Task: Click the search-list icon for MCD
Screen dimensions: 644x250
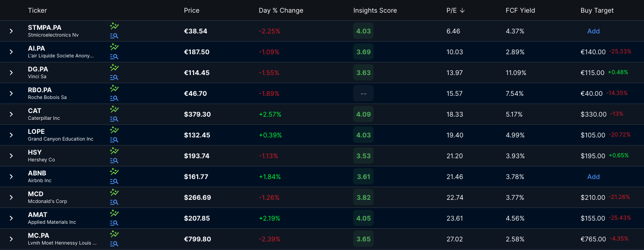Action: click(x=114, y=203)
